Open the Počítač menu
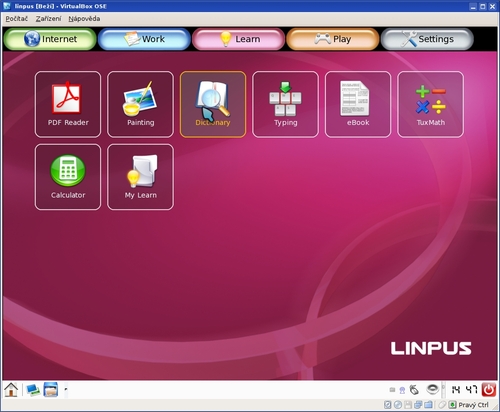500x412 pixels. coord(16,19)
